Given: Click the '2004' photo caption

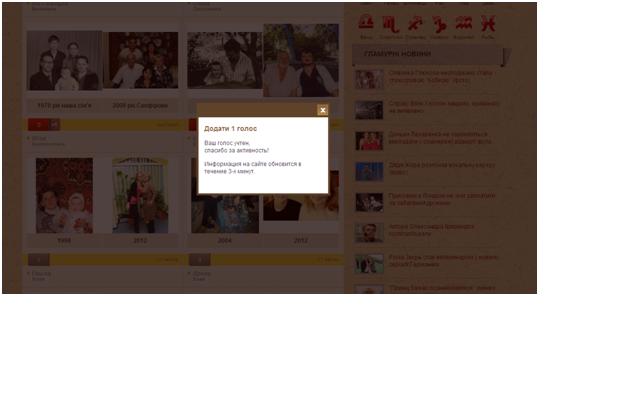Looking at the screenshot, I should [224, 240].
